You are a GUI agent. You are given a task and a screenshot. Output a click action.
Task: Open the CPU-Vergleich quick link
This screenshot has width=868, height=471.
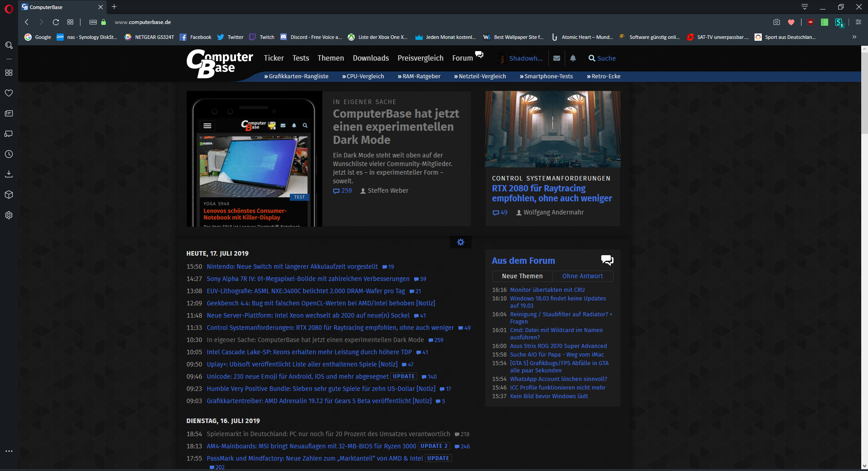coord(363,76)
